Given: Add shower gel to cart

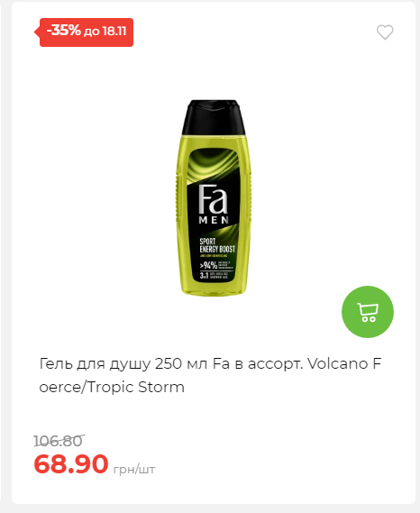Looking at the screenshot, I should pyautogui.click(x=368, y=312).
